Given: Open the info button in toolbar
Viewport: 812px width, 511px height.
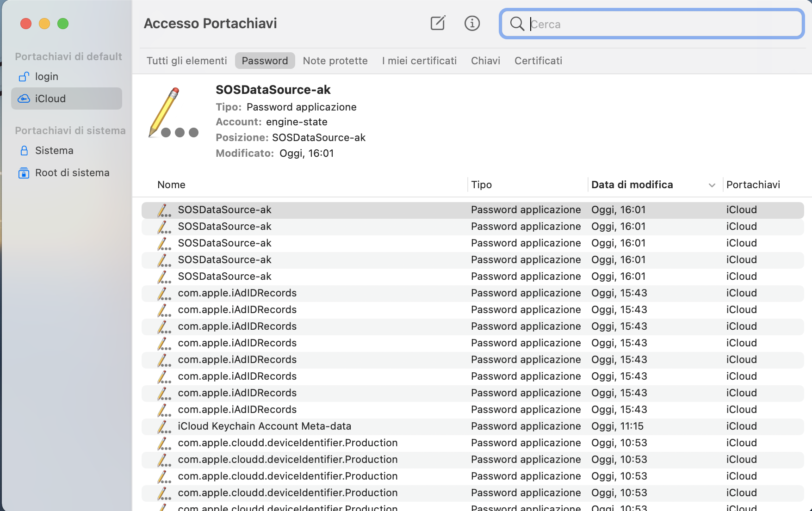Looking at the screenshot, I should (472, 23).
